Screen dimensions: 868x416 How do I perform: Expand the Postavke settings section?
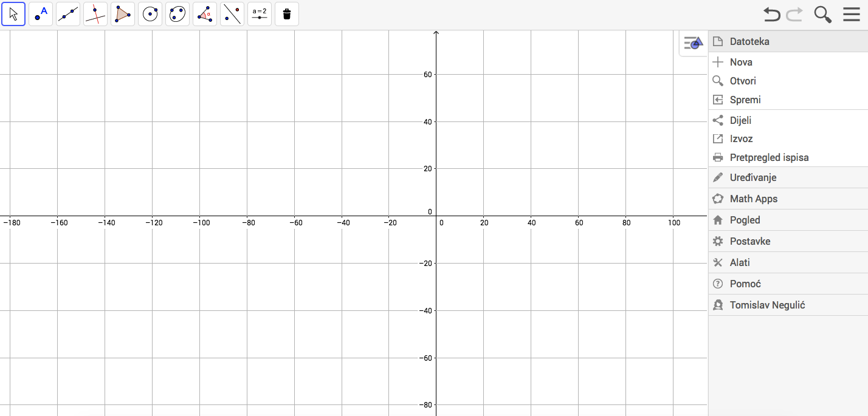750,241
